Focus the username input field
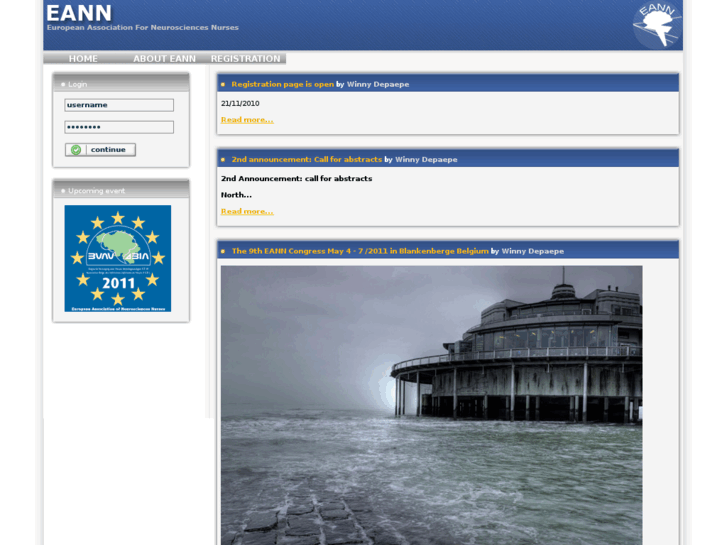This screenshot has height=545, width=727. [x=119, y=105]
